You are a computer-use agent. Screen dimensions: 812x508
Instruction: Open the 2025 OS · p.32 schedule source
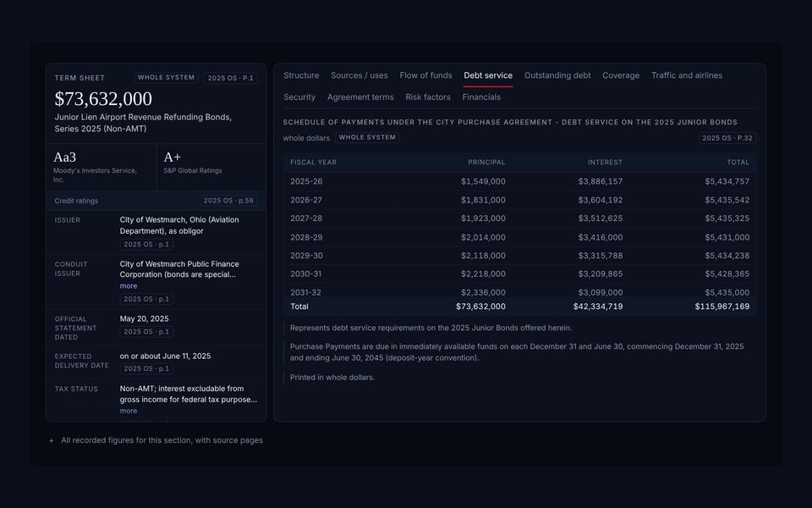tap(727, 138)
